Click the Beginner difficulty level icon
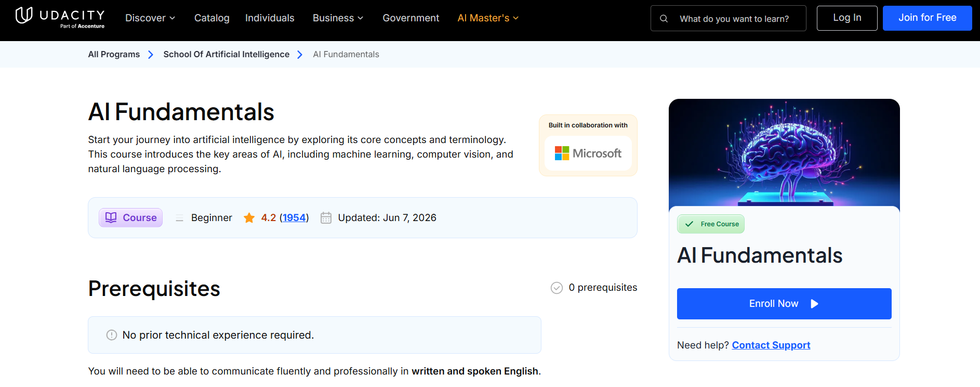Screen dimensions: 980x387 pos(179,218)
